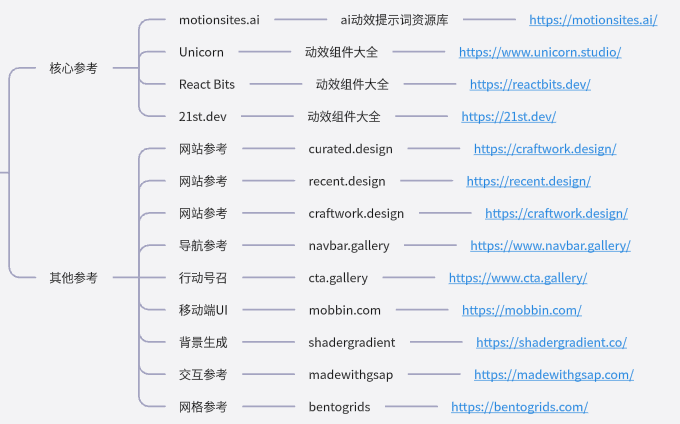Select the 交互参考 node
This screenshot has width=680, height=424.
[203, 375]
